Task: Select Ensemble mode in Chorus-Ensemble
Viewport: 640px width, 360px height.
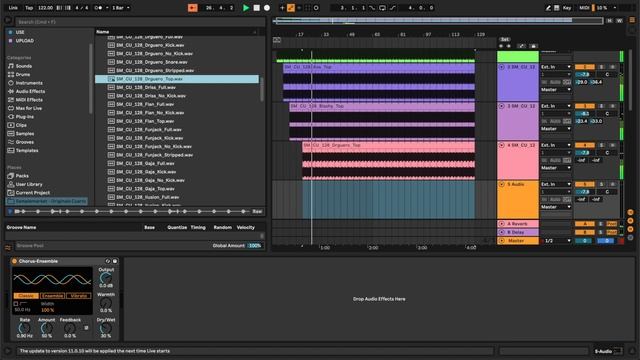Action: [x=52, y=296]
